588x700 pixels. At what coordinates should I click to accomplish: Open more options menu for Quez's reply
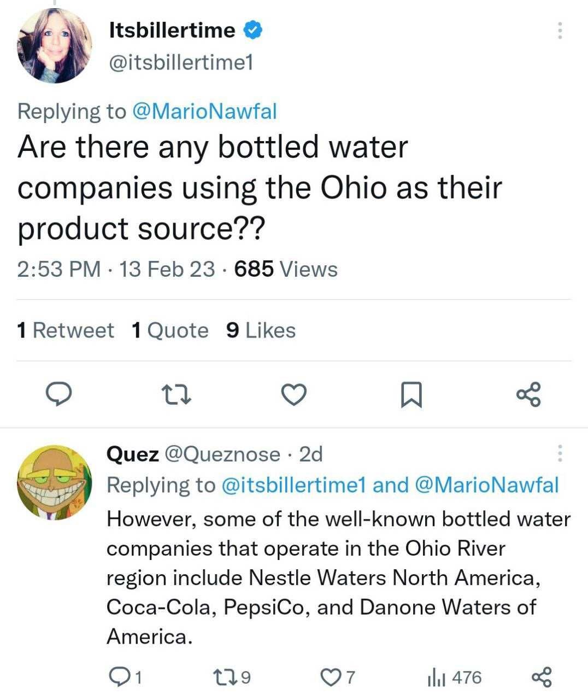(x=560, y=453)
